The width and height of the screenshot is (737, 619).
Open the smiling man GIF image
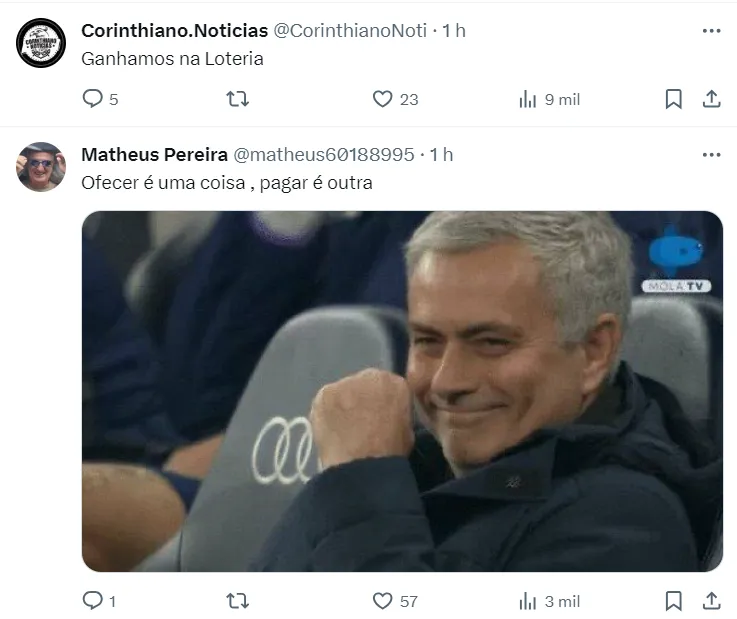click(x=402, y=391)
